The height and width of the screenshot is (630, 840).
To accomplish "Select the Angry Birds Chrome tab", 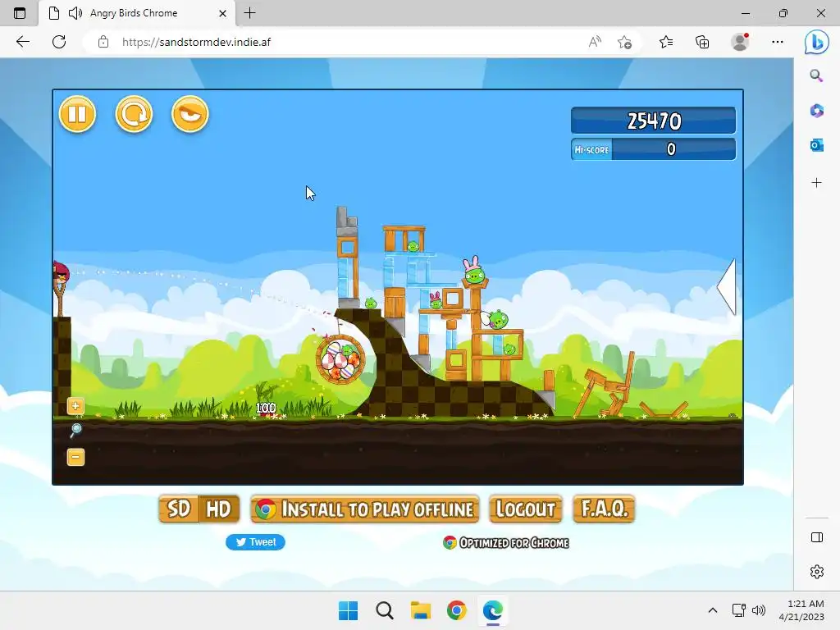I will click(137, 13).
